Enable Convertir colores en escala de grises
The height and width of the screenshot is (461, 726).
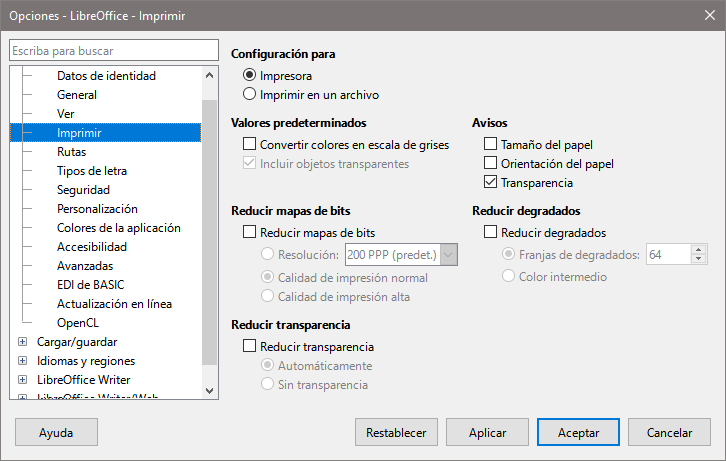tap(250, 144)
